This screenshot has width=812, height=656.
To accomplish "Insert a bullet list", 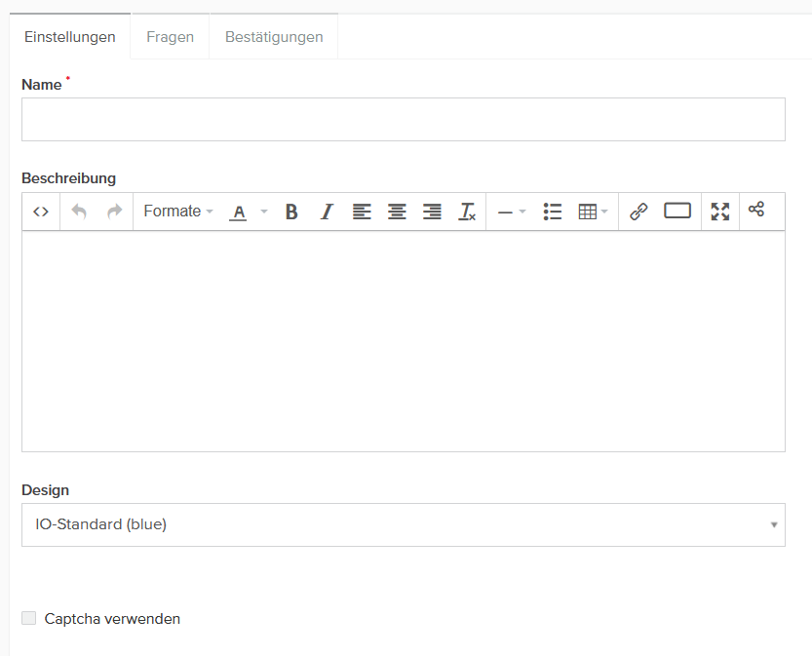I will tap(553, 212).
